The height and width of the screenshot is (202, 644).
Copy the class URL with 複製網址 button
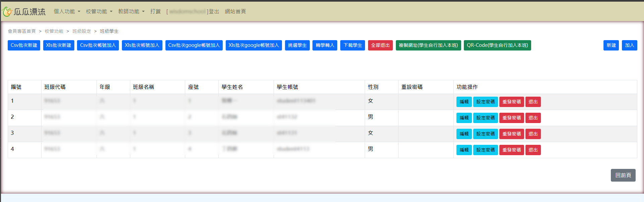click(428, 45)
